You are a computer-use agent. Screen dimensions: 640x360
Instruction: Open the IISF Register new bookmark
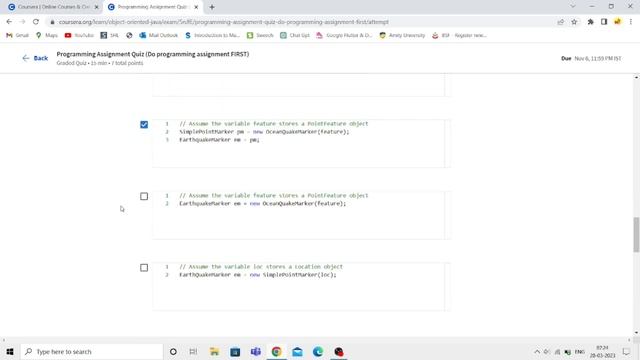pyautogui.click(x=459, y=36)
